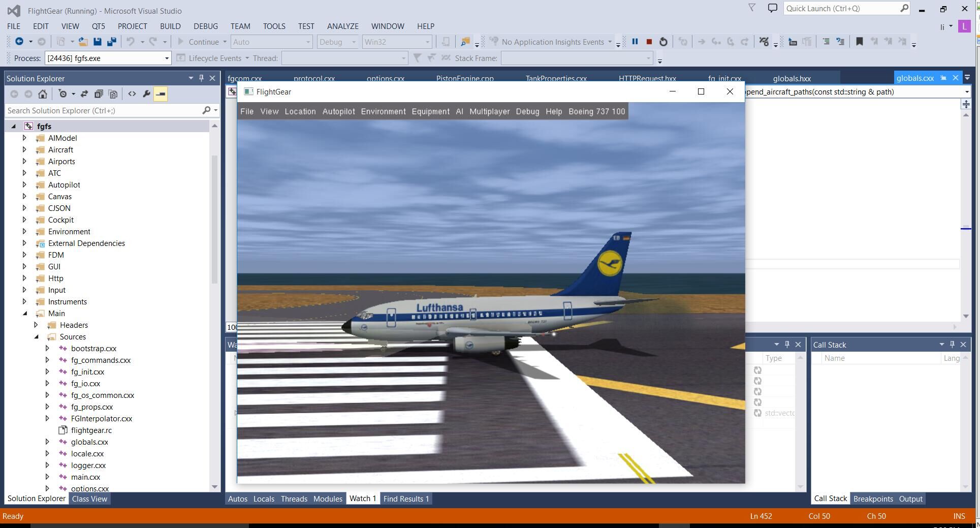This screenshot has height=528, width=980.
Task: Open the Debug configuration dropdown
Action: pyautogui.click(x=337, y=42)
